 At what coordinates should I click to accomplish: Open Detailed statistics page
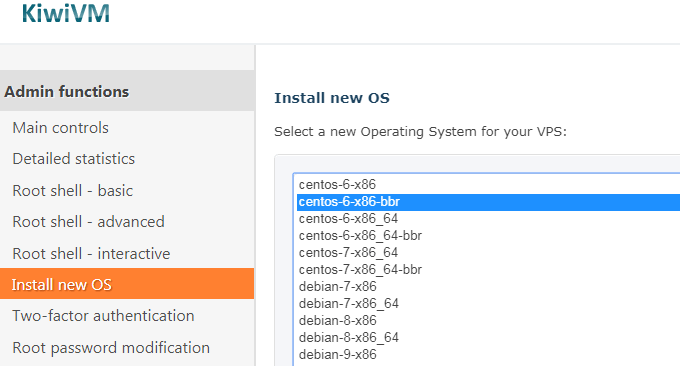73,159
